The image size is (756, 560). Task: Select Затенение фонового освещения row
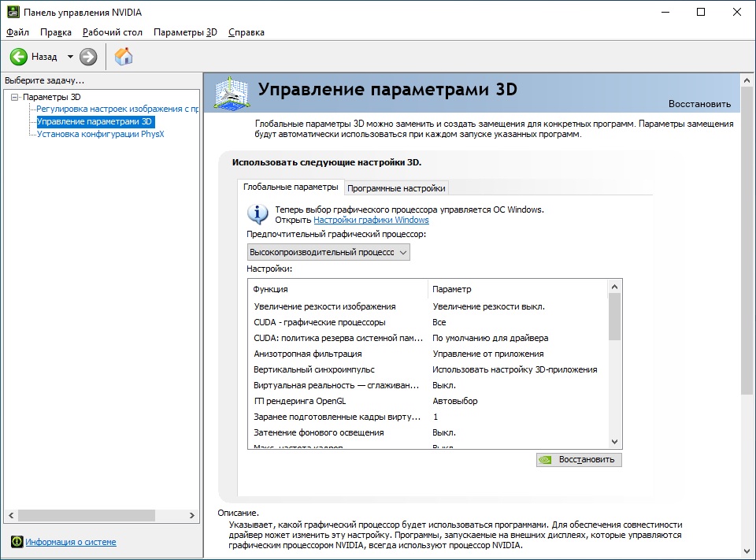pyautogui.click(x=428, y=432)
